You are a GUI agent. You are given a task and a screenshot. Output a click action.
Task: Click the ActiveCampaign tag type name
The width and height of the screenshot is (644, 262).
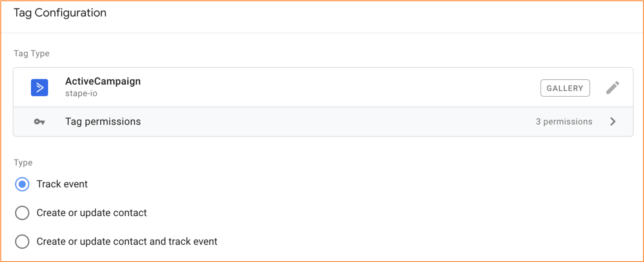(103, 81)
